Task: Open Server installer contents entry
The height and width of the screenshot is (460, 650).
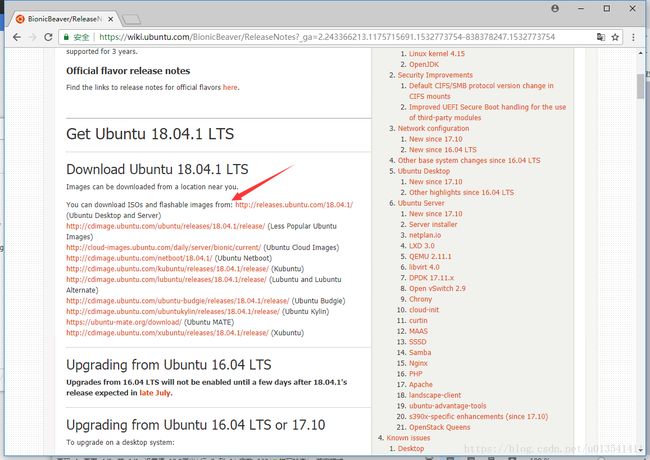Action: click(x=433, y=225)
